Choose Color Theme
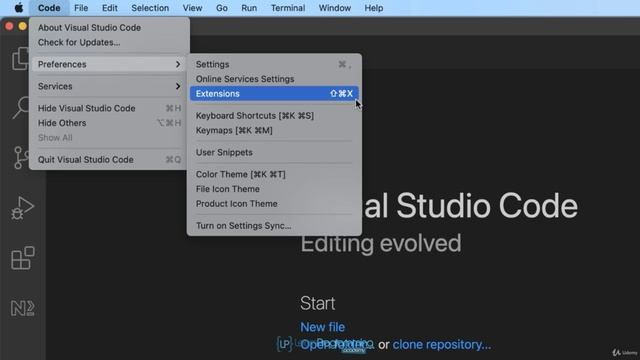The image size is (640, 360). pos(274,174)
